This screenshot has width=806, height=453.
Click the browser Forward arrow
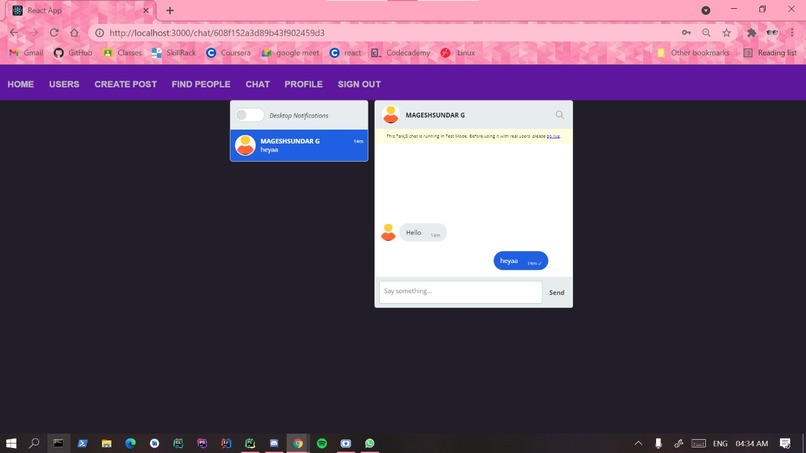(x=34, y=33)
